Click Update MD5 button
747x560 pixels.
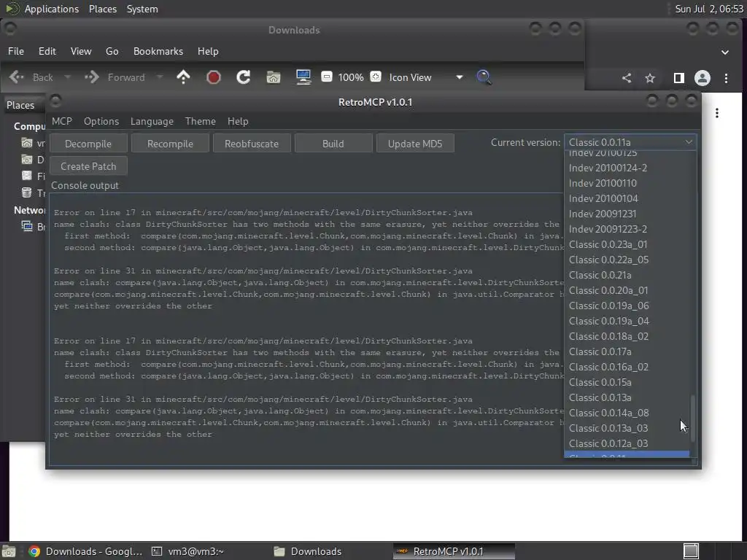pyautogui.click(x=415, y=144)
